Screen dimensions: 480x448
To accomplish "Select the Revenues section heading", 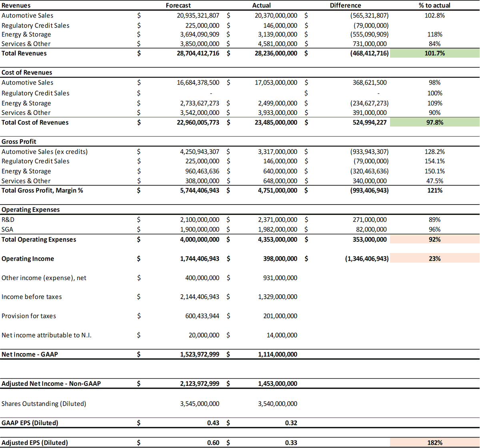I will point(16,6).
